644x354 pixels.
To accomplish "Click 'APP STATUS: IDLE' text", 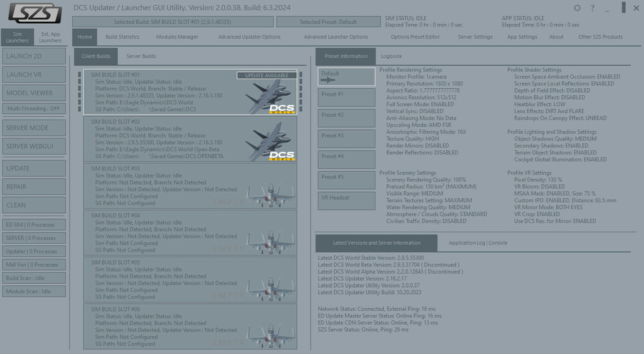I will [523, 19].
